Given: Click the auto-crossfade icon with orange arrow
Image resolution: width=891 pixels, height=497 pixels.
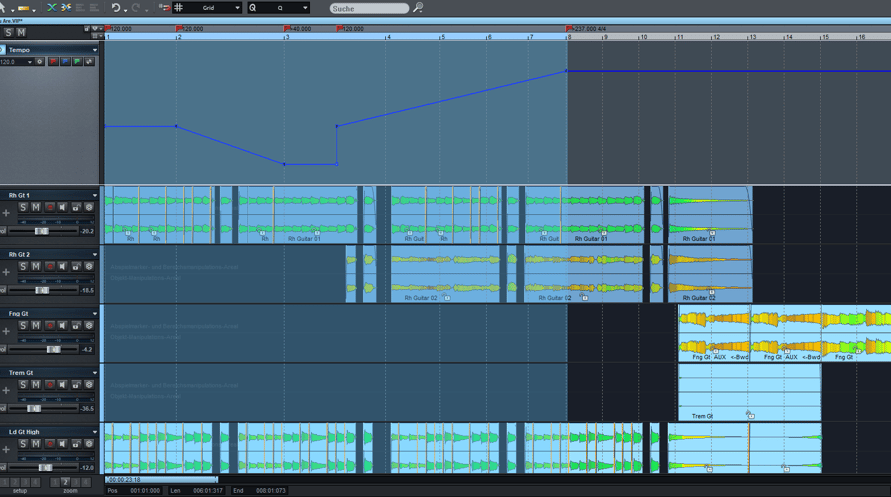Looking at the screenshot, I should tap(66, 7).
